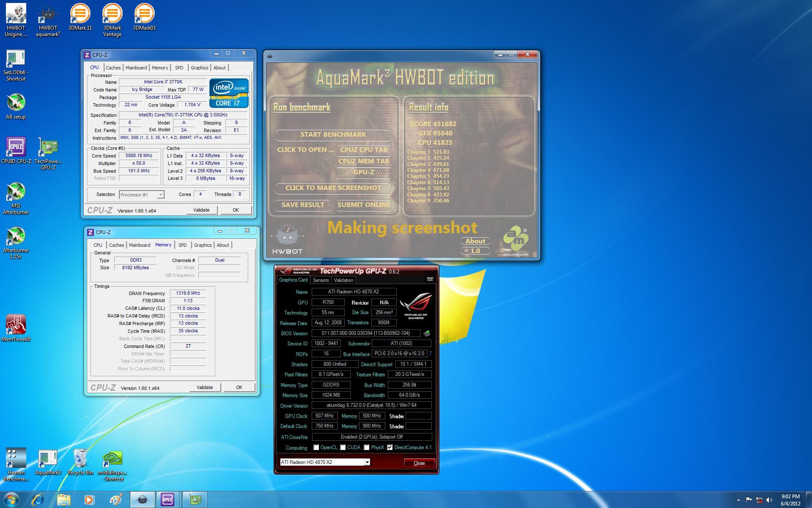Toggle OpenCL checkbox in GPU-Z

[316, 447]
